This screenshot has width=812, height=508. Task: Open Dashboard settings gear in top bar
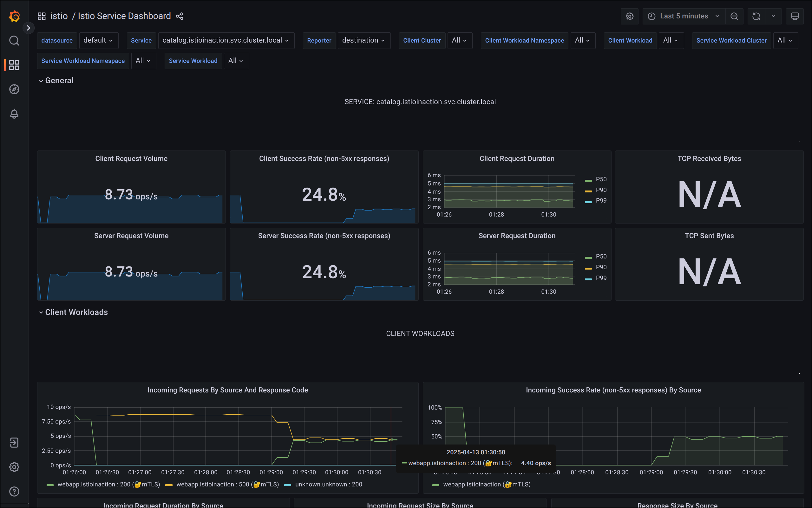click(x=630, y=16)
